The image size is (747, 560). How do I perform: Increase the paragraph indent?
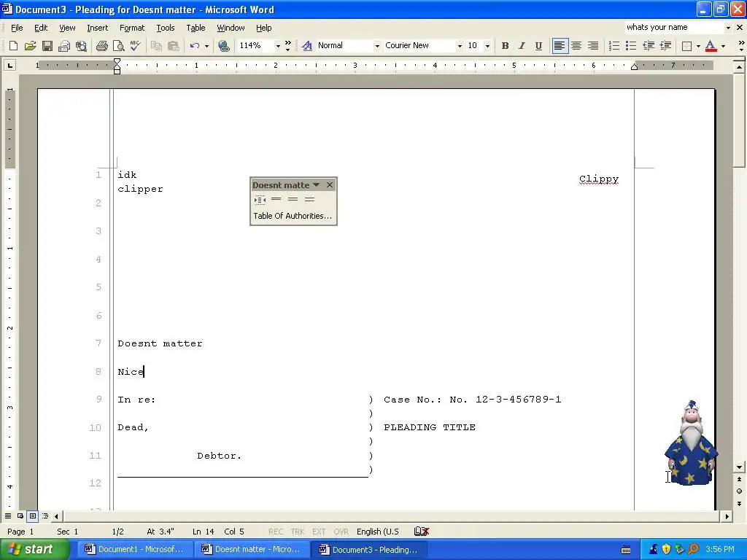[665, 46]
